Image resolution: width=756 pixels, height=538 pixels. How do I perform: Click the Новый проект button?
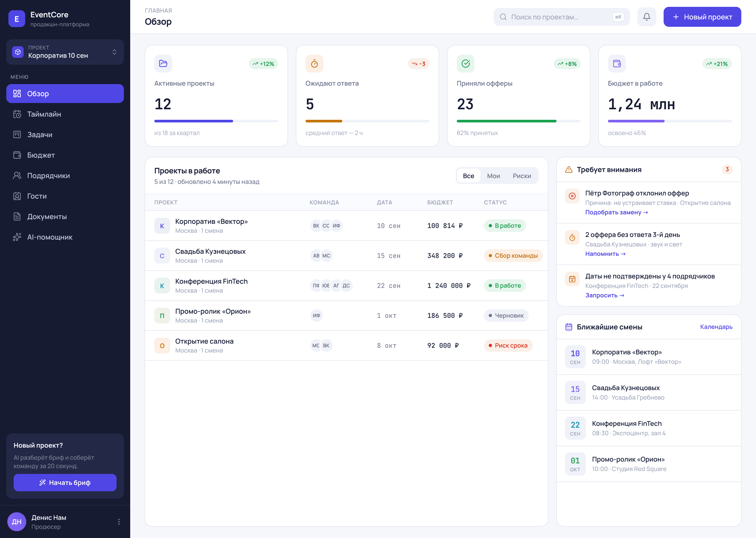[702, 17]
